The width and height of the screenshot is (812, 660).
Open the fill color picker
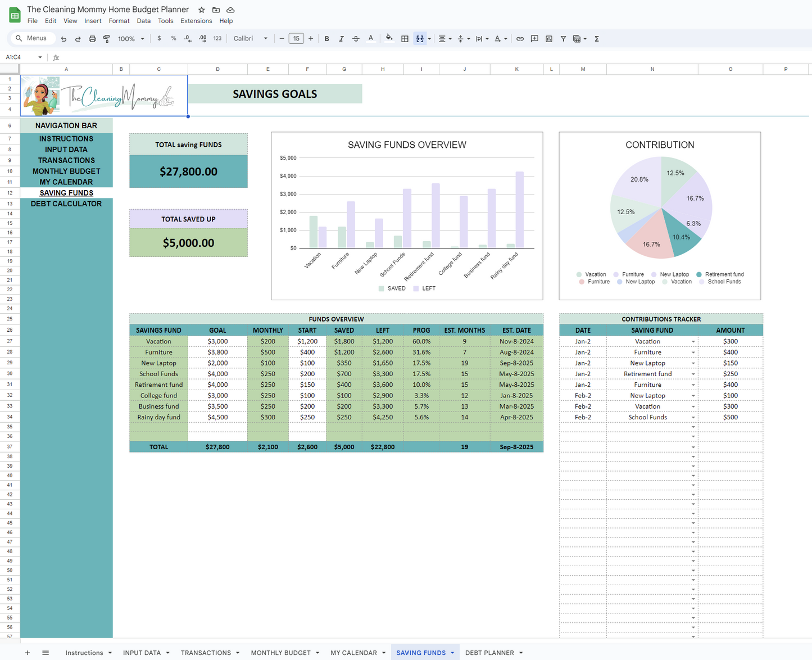pos(389,39)
